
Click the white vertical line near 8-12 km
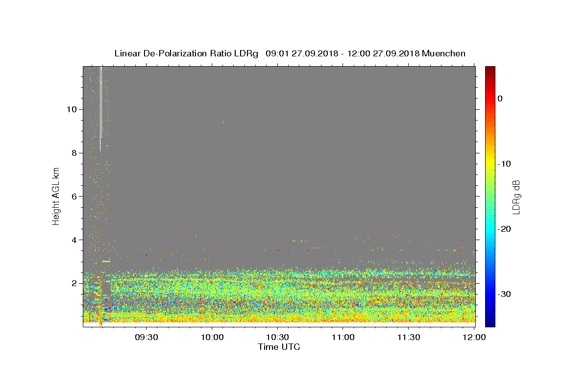tap(100, 109)
